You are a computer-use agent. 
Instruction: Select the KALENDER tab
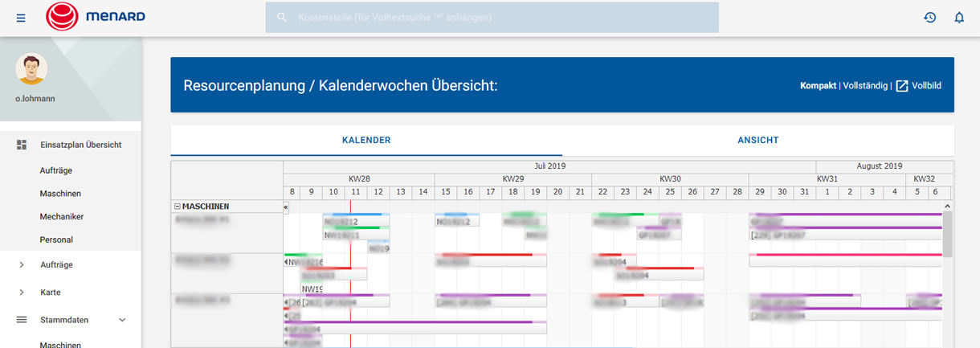point(366,140)
